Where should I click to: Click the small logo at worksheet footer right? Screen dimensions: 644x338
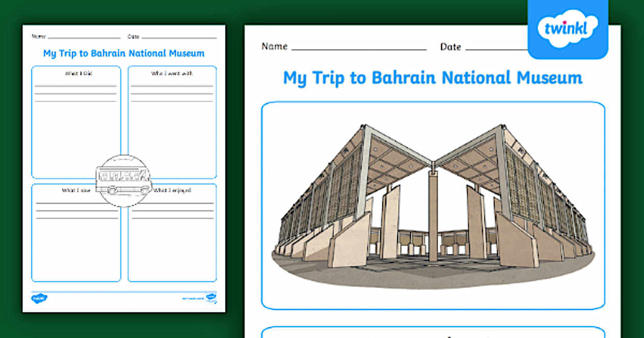coord(211,298)
